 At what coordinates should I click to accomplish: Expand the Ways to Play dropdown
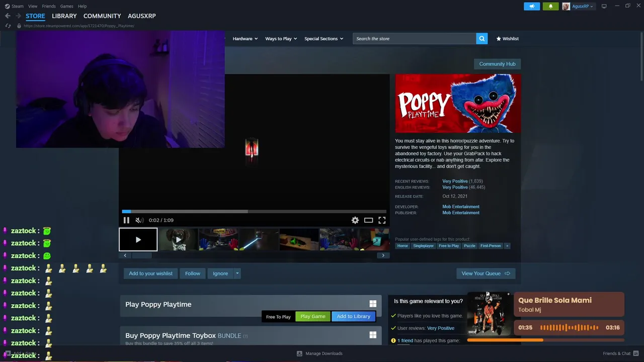pyautogui.click(x=281, y=39)
